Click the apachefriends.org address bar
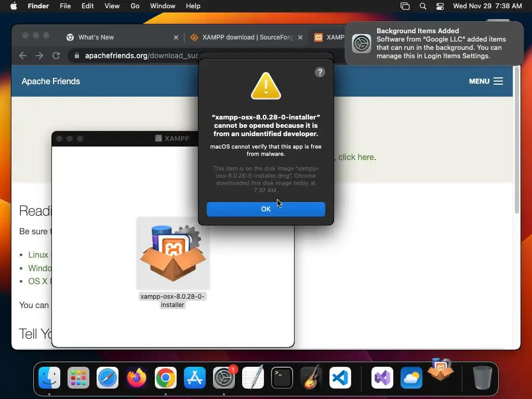 [141, 56]
